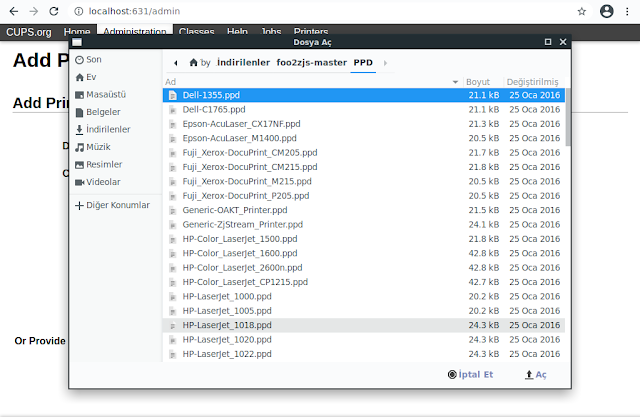
Task: Click the plus icon for Diğer Konumlar
Action: (79, 205)
